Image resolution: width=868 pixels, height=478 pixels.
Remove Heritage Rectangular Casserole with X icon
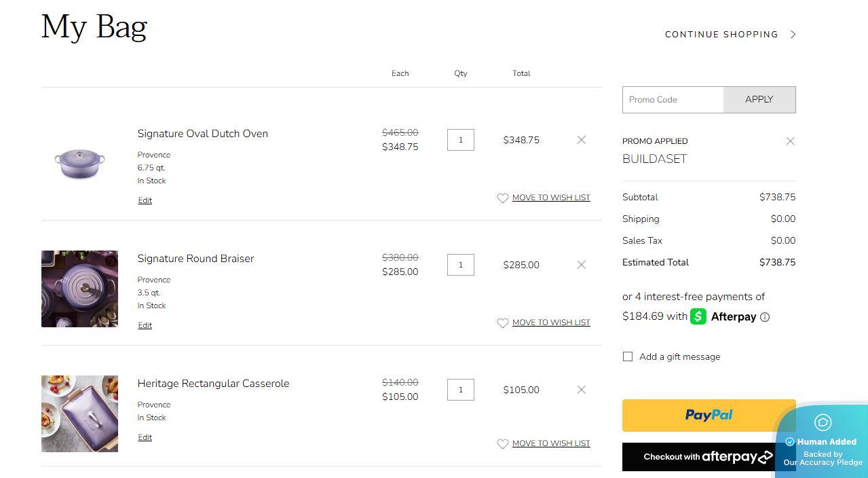pos(581,390)
